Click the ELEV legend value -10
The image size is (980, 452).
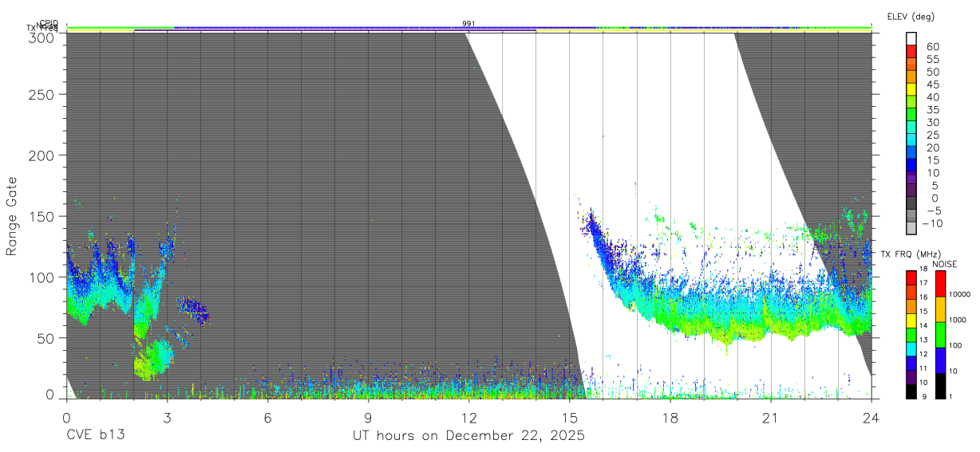(x=931, y=223)
